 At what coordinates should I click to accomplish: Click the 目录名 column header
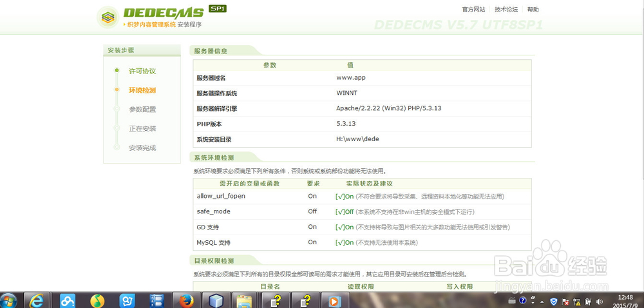click(270, 287)
